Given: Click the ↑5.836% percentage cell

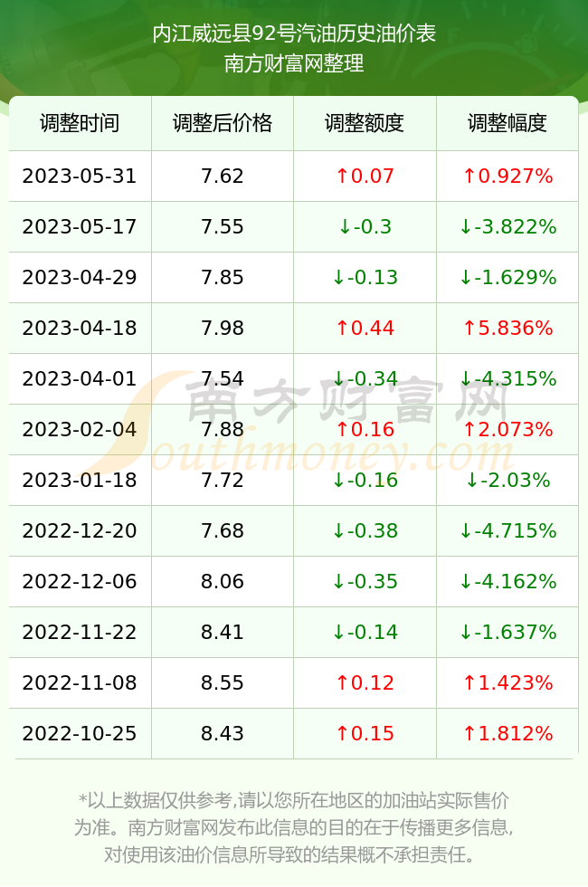Looking at the screenshot, I should pyautogui.click(x=507, y=328).
